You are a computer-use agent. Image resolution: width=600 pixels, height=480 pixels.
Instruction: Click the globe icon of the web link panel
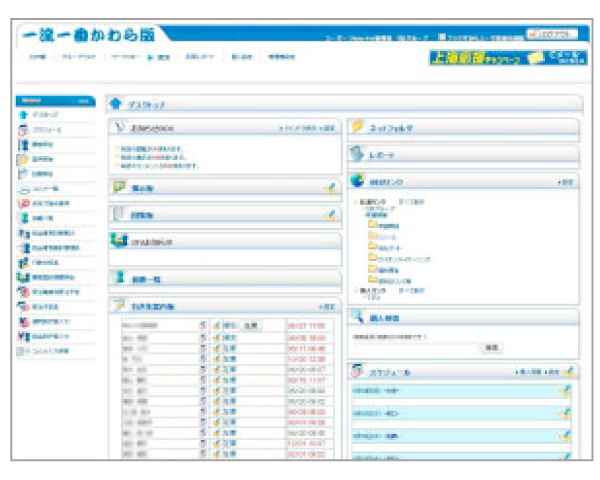tap(357, 182)
